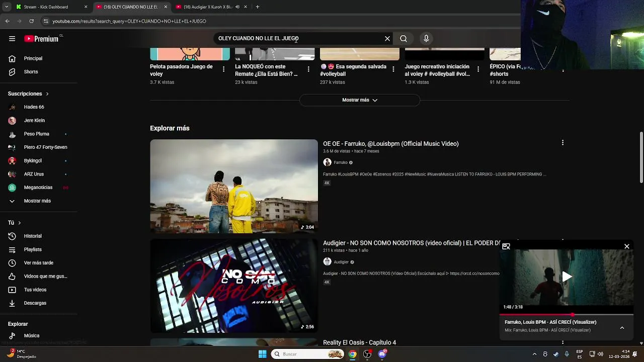Show hidden system tray icons

[534, 354]
